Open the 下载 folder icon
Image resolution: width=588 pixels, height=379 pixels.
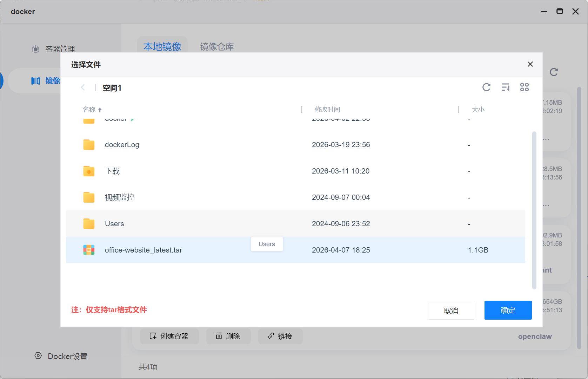click(x=89, y=171)
